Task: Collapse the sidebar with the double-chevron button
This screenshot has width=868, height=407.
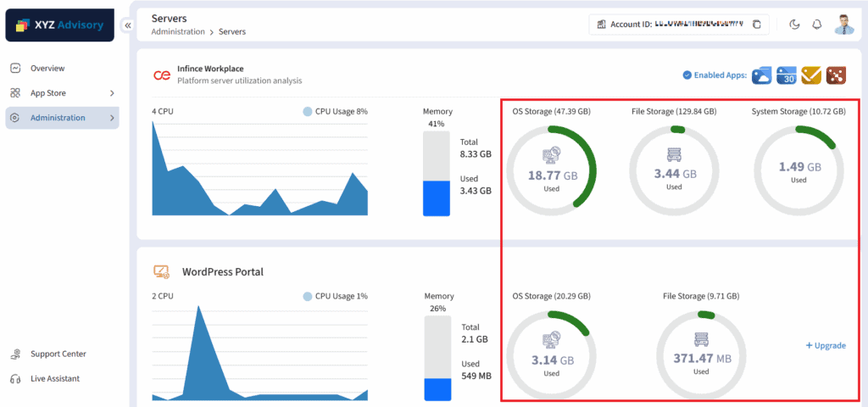Action: click(128, 25)
